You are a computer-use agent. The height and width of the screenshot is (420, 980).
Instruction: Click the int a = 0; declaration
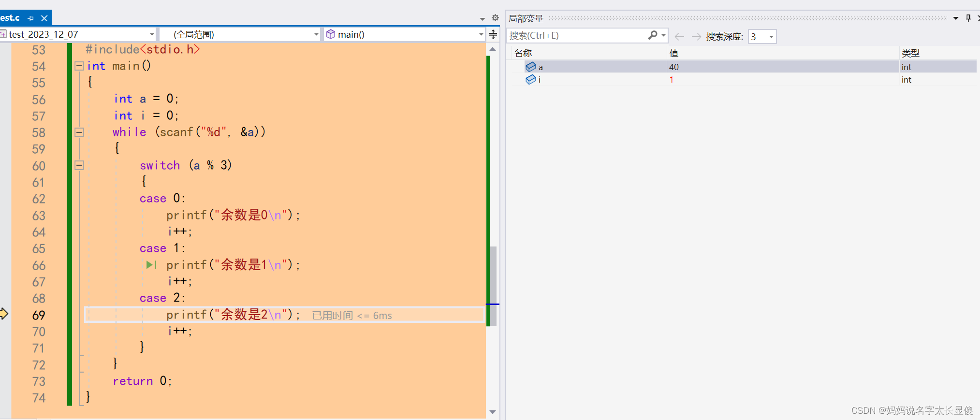coord(146,99)
